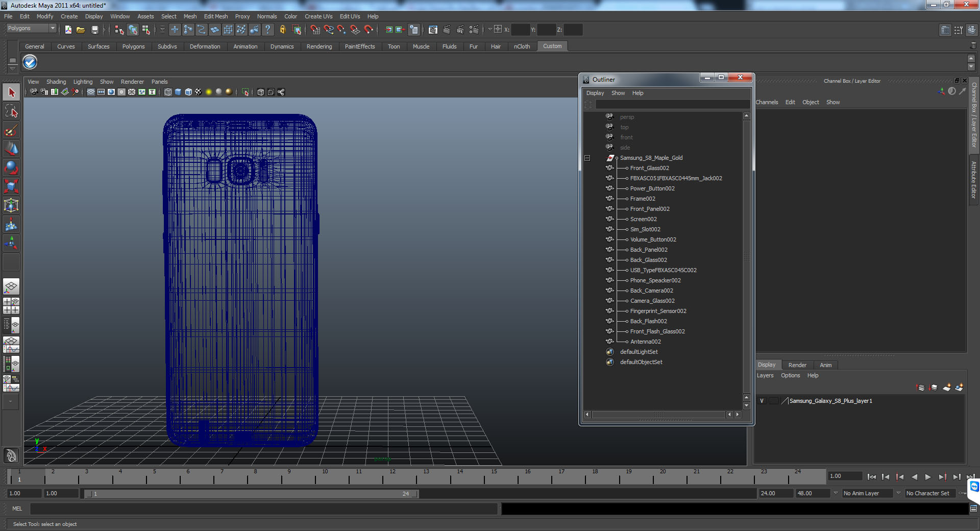The image size is (980, 531).
Task: Activate the Universal Manipulator tool
Action: (11, 205)
